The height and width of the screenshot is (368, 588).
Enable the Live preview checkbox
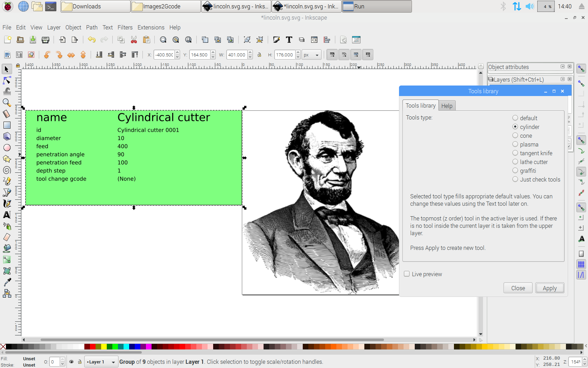407,274
